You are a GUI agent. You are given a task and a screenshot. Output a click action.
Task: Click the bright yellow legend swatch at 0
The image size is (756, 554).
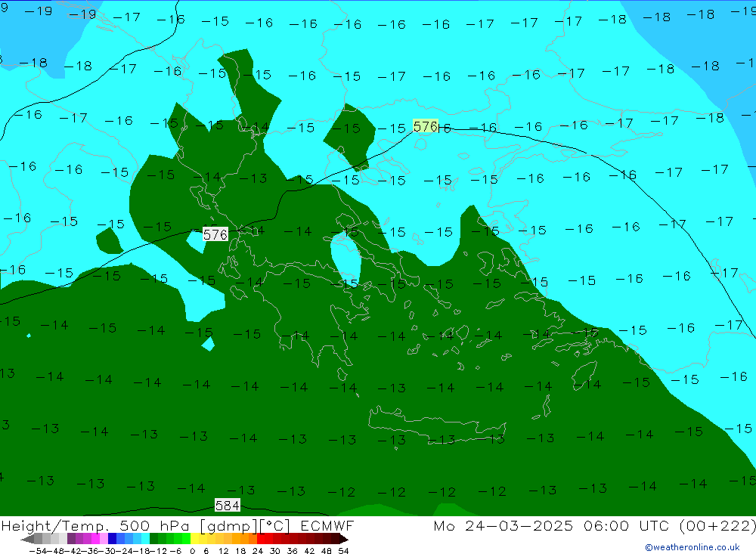[194, 539]
